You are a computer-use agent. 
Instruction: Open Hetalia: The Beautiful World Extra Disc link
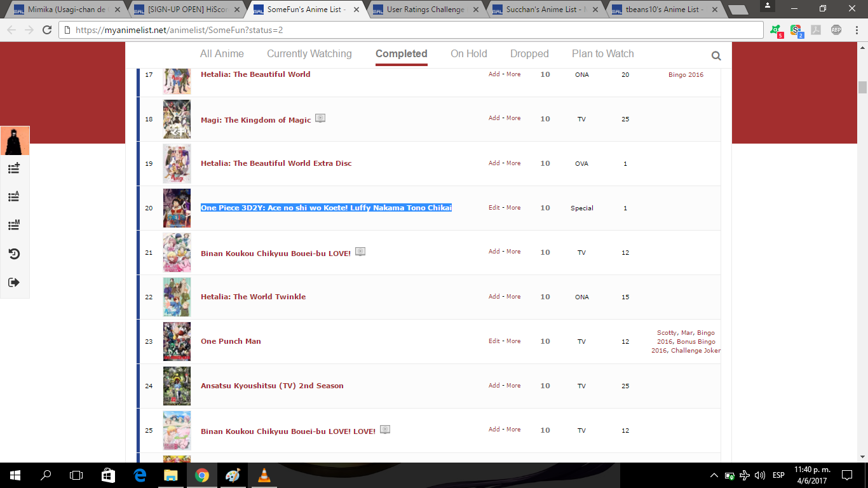(276, 163)
